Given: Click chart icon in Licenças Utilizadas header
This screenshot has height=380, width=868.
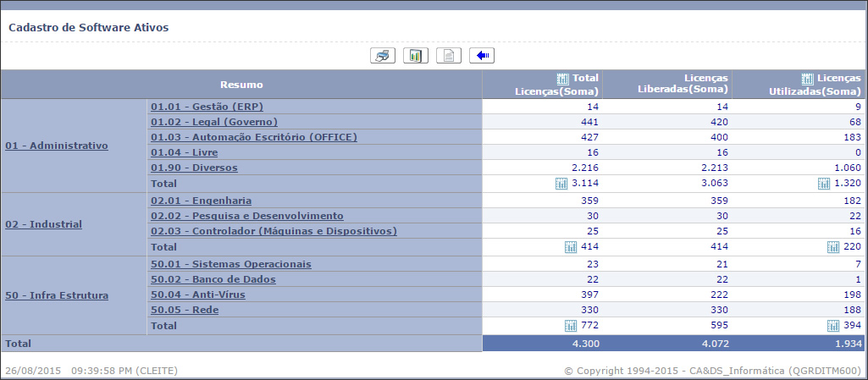Looking at the screenshot, I should tap(807, 78).
